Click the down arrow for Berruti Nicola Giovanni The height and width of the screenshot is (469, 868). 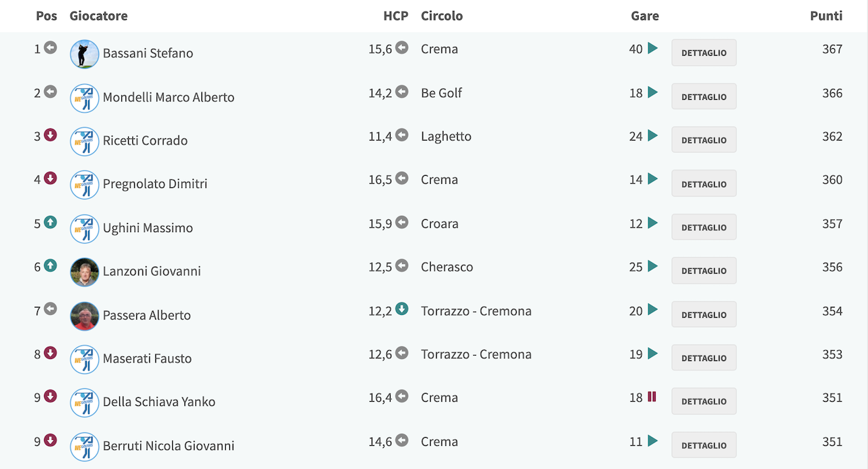[50, 440]
